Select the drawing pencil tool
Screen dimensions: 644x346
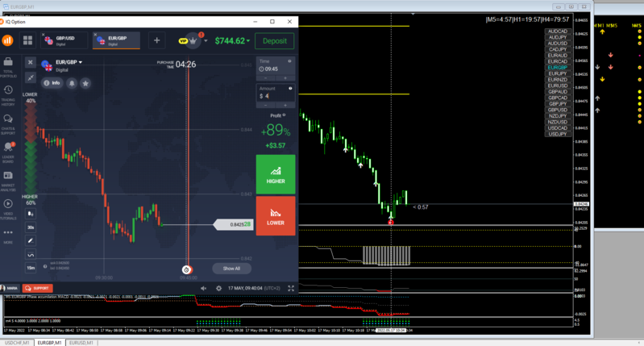tap(31, 241)
